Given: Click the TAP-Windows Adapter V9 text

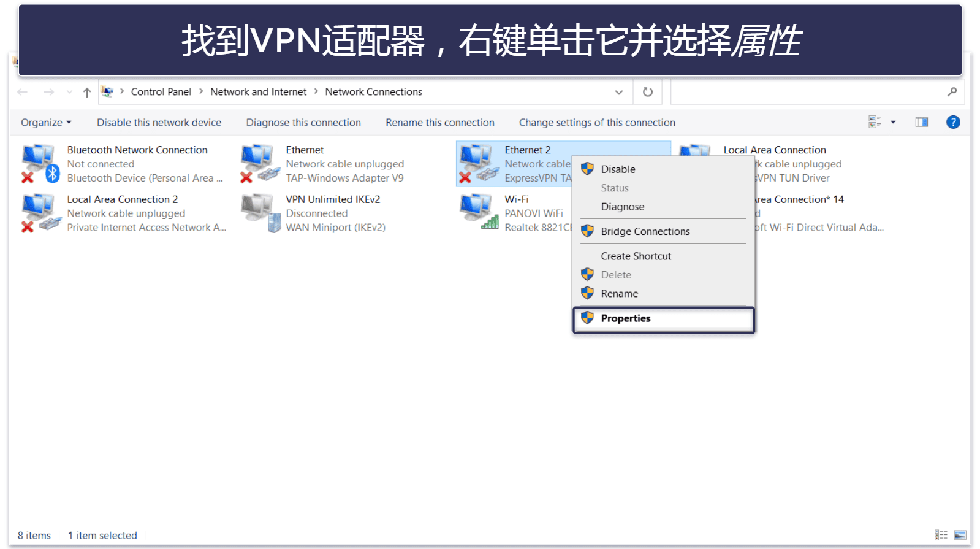Looking at the screenshot, I should pos(344,178).
